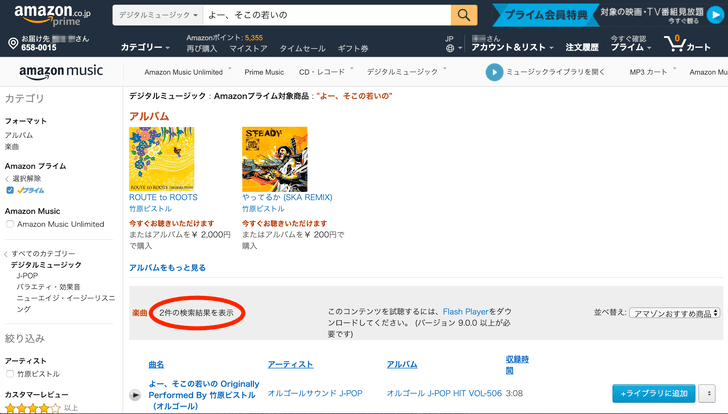
Task: Expand the CD・レコード nav menu
Action: click(326, 72)
